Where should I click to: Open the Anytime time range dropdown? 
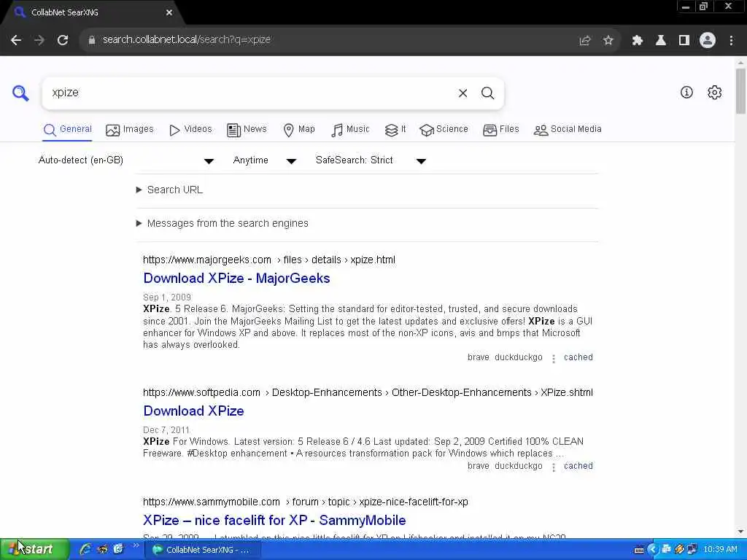click(265, 160)
